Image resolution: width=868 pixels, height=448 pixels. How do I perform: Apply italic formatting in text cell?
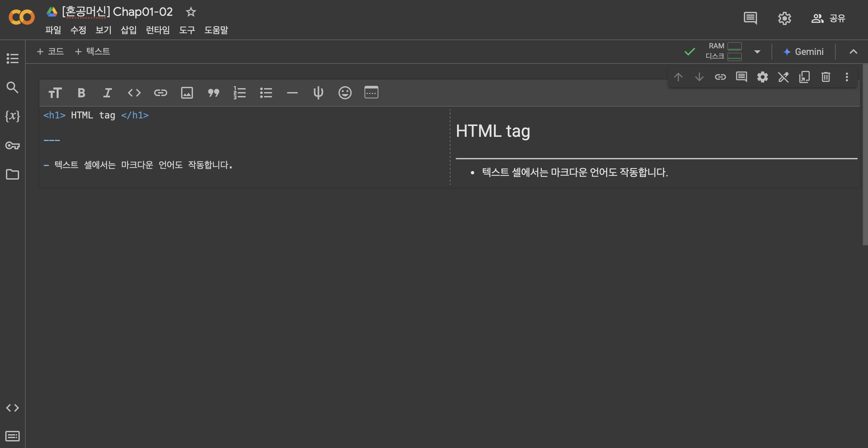click(x=107, y=93)
